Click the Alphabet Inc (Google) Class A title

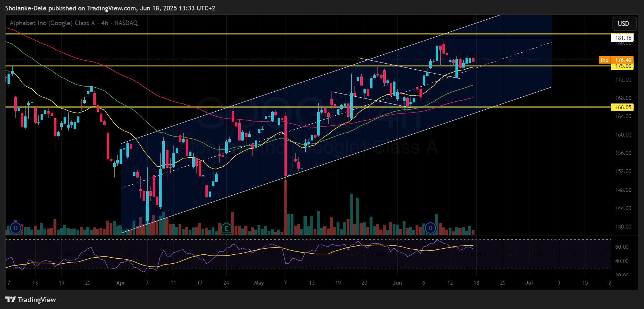point(52,23)
